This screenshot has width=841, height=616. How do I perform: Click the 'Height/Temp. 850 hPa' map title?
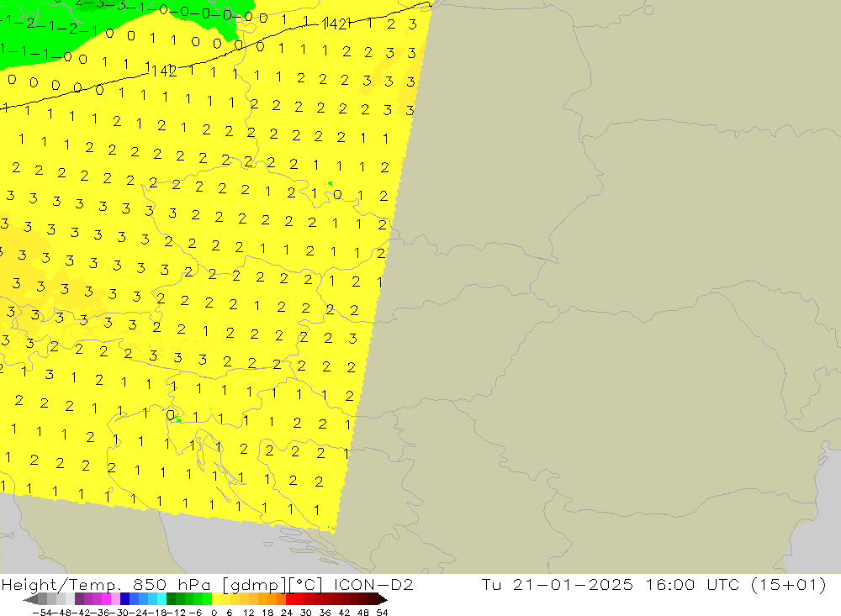click(108, 584)
